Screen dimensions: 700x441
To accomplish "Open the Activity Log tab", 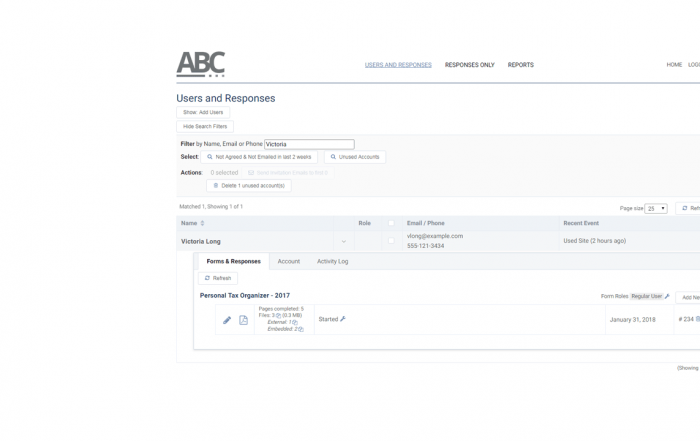I will pyautogui.click(x=332, y=262).
